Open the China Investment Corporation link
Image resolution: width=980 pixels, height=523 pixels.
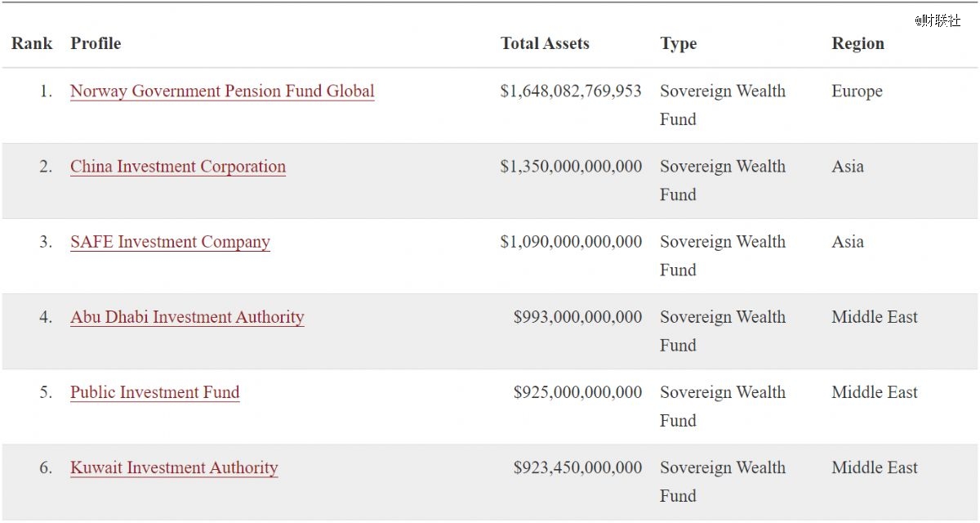[178, 167]
